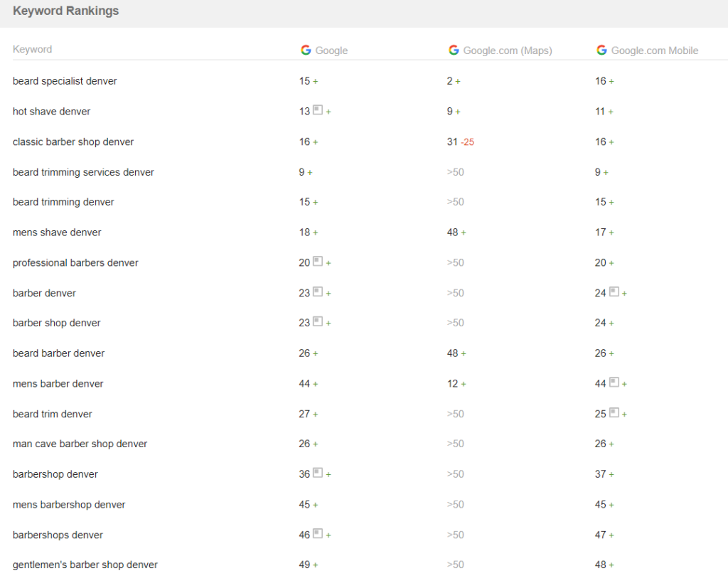Open the classic barber shop denver keyword
The height and width of the screenshot is (583, 728).
point(73,141)
